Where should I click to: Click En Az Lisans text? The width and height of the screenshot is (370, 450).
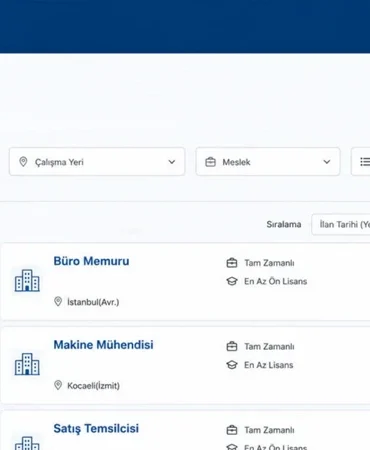[x=268, y=365]
